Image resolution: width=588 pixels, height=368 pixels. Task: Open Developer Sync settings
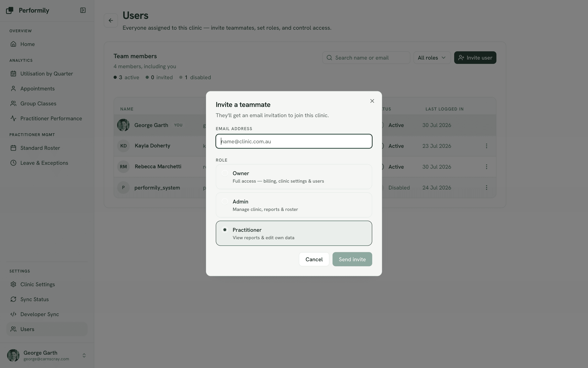[x=47, y=314]
